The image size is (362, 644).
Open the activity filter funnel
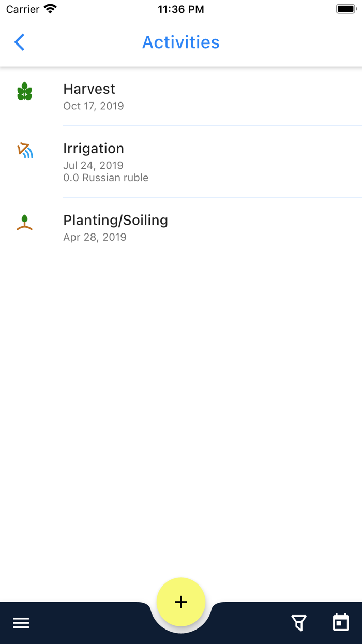point(299,623)
